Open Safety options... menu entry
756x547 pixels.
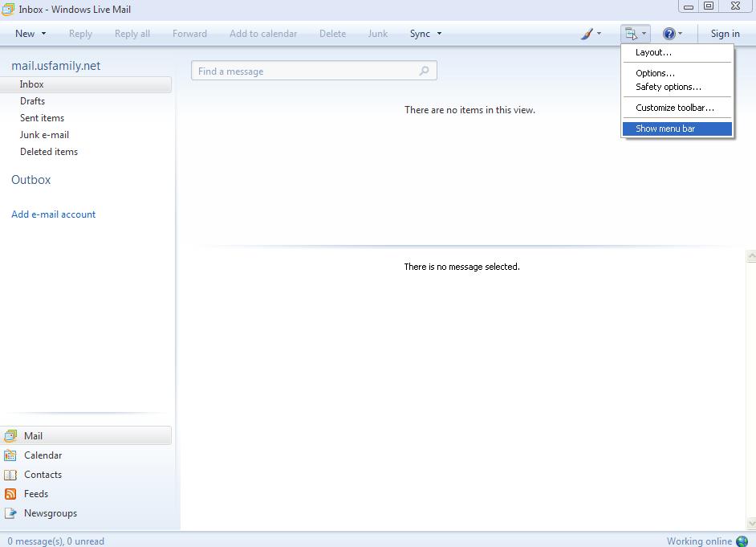(677, 87)
